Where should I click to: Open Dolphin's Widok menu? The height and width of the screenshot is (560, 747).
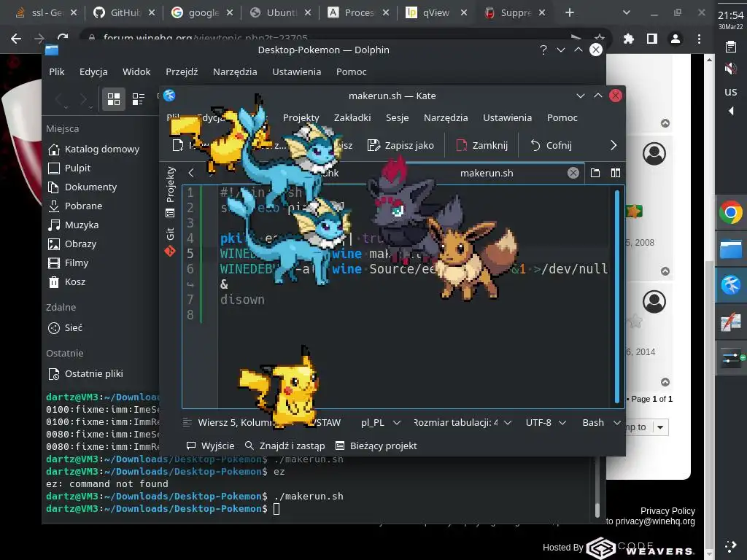point(136,71)
